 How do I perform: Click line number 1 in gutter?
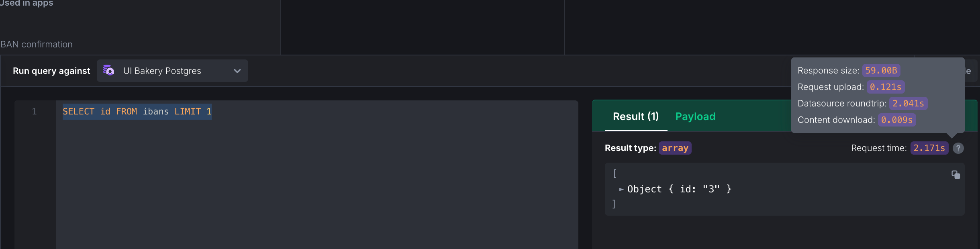tap(34, 112)
